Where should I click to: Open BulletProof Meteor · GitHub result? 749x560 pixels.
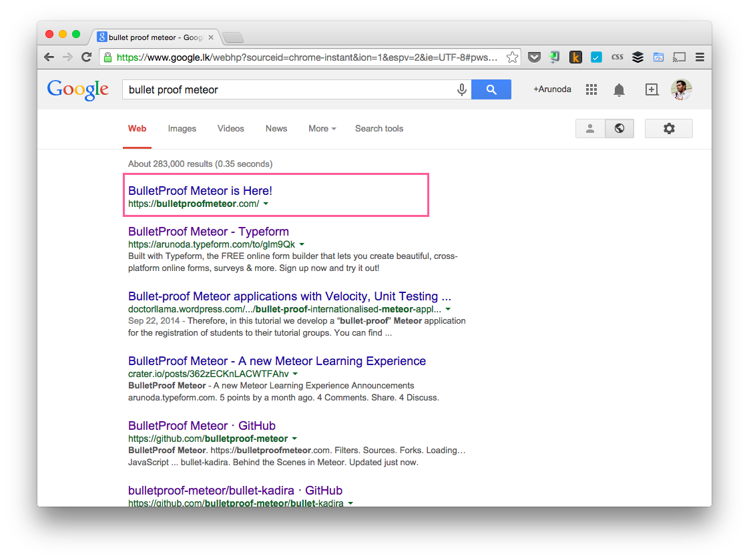[202, 426]
